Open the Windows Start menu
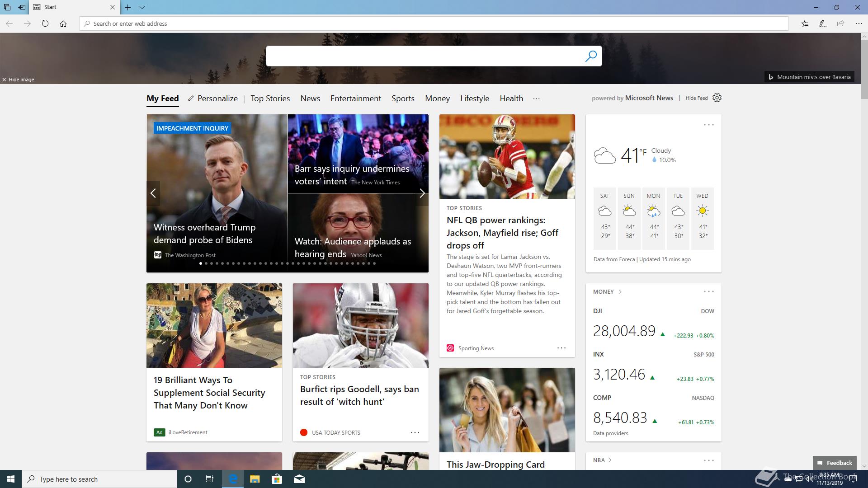This screenshot has height=488, width=868. [11, 479]
